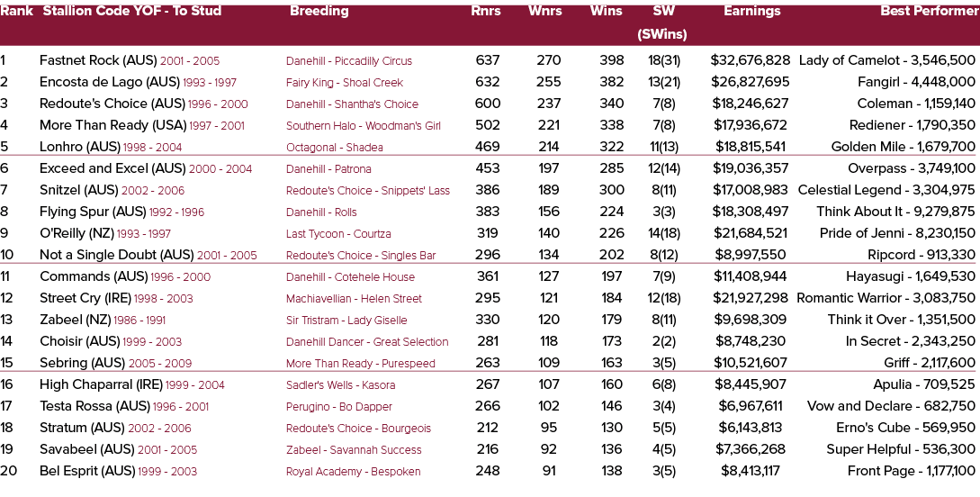Select stallion Encosta de Lago (AUS)
980x497 pixels.
[110, 82]
